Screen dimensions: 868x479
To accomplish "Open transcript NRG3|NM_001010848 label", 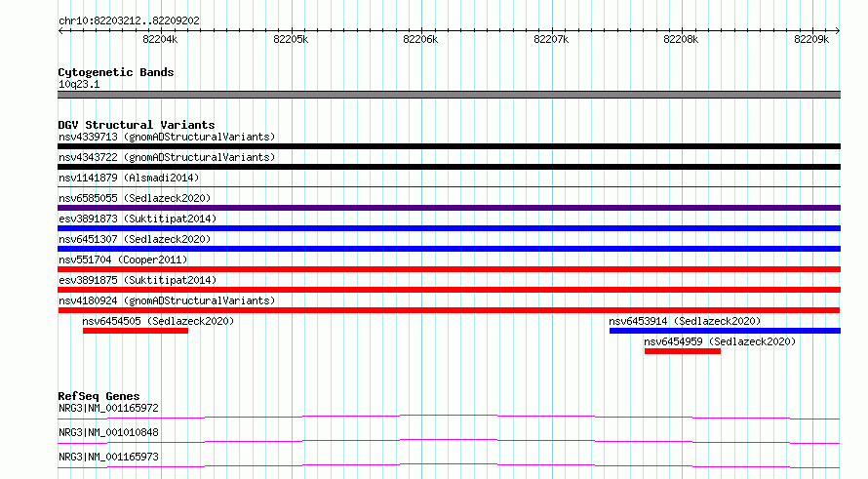I will pos(108,432).
